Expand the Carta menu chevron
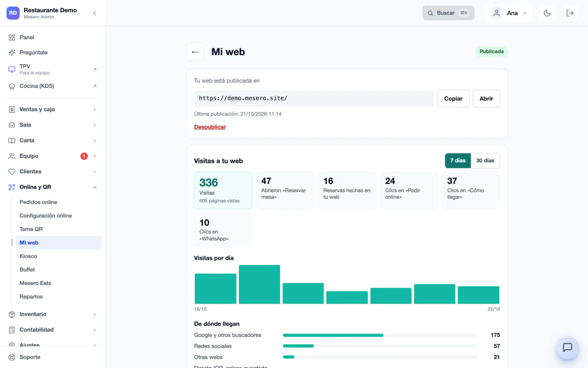 95,141
